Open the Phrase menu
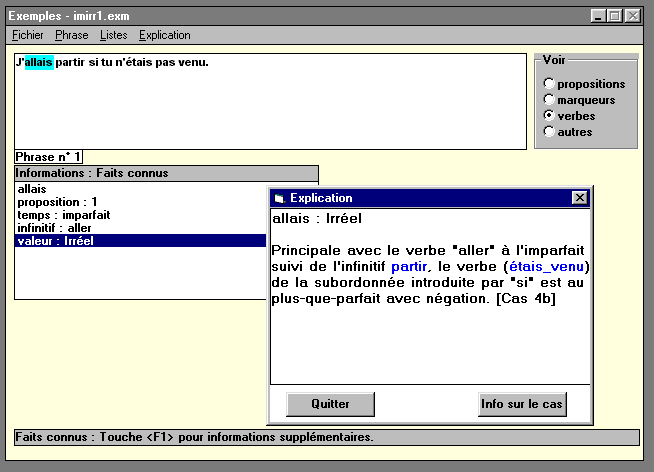 click(72, 35)
